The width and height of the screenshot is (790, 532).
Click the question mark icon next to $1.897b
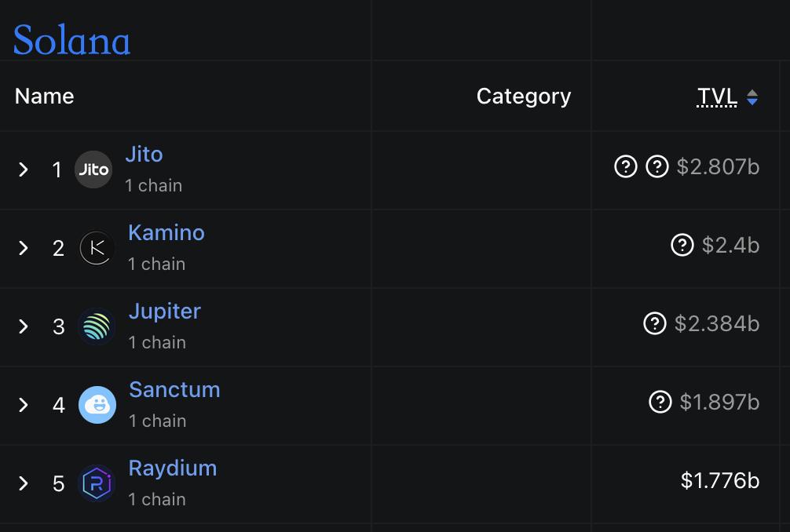coord(660,403)
